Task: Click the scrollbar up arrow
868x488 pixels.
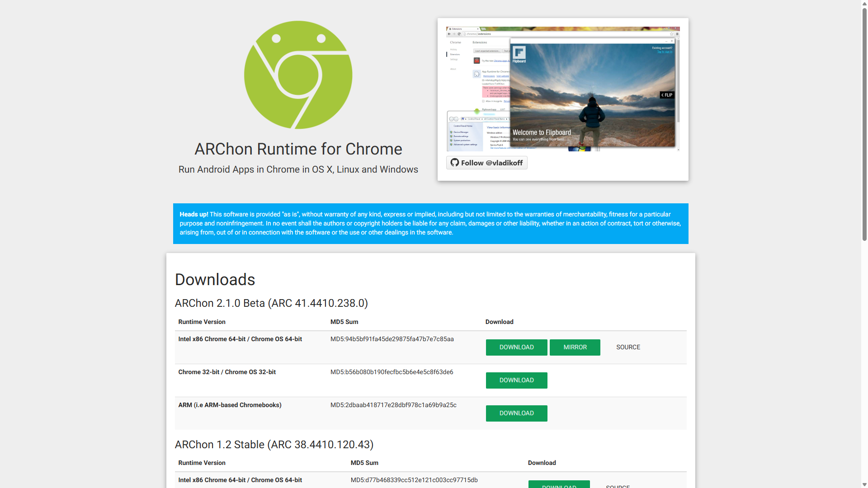Action: click(x=864, y=4)
